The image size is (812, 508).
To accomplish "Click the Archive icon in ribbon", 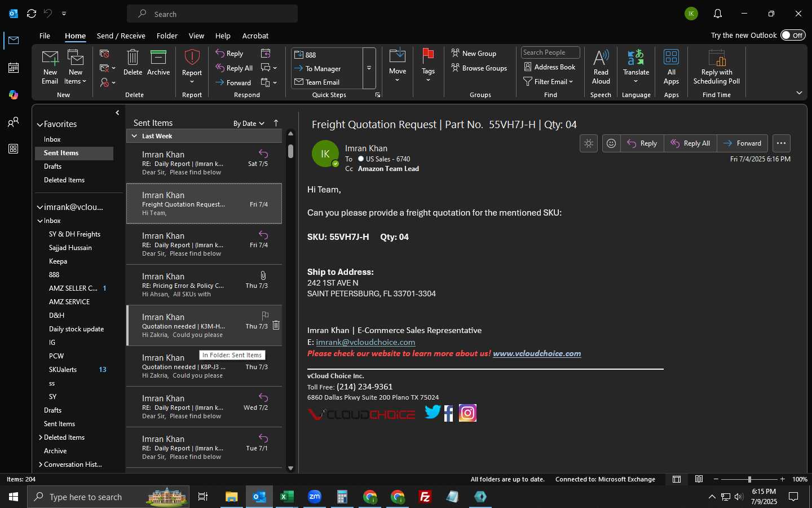I will coord(158,58).
